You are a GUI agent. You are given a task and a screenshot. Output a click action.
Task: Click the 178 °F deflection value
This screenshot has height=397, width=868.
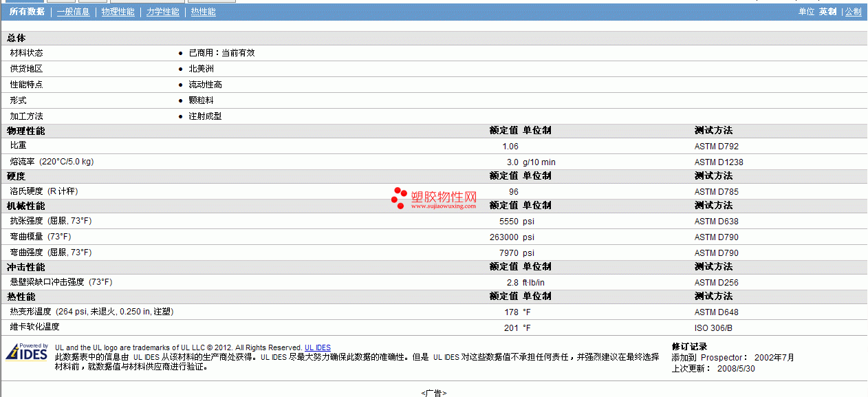512,312
